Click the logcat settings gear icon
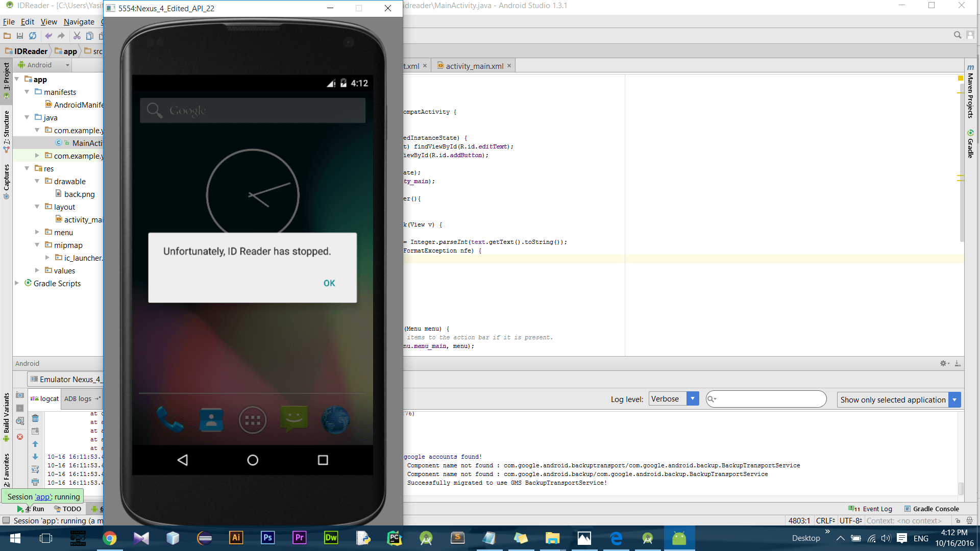 [x=943, y=363]
